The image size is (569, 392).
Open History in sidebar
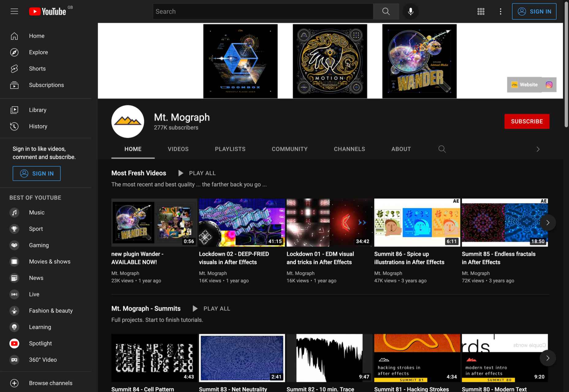(x=46, y=126)
